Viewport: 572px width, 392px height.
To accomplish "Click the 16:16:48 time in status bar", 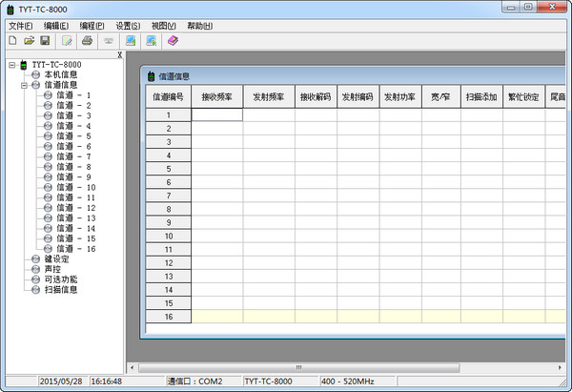I will [107, 382].
